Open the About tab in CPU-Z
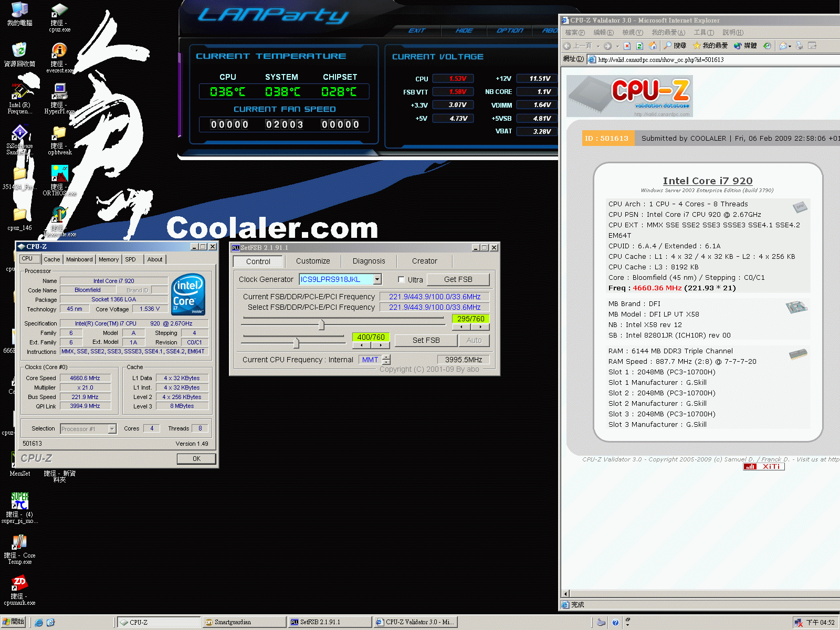Image resolution: width=840 pixels, height=630 pixels. [x=155, y=259]
